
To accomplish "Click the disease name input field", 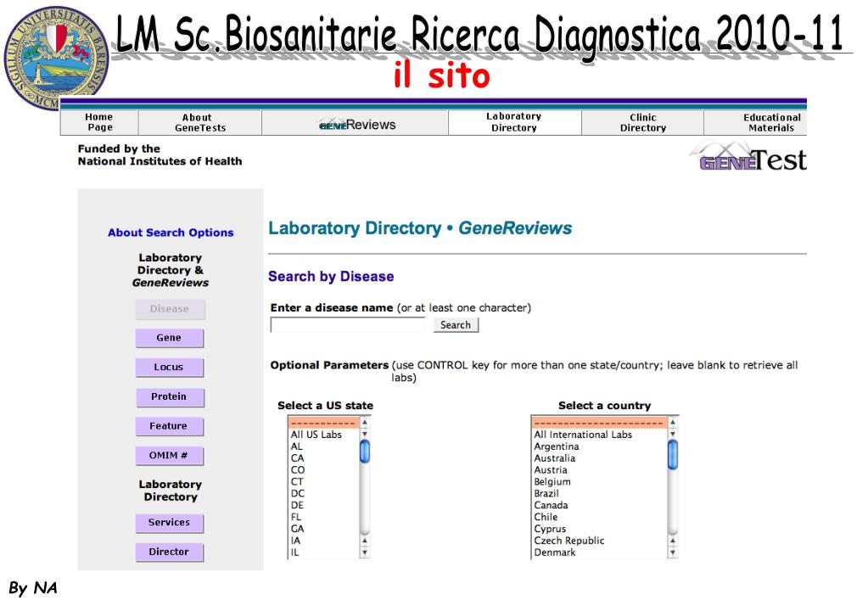I will pyautogui.click(x=348, y=324).
